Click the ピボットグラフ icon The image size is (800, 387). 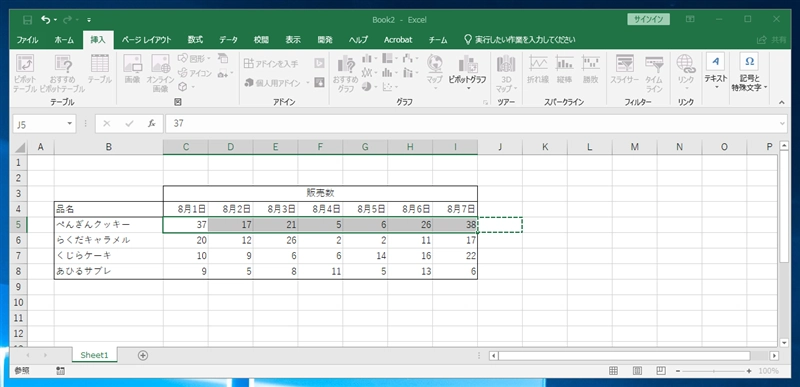point(467,72)
